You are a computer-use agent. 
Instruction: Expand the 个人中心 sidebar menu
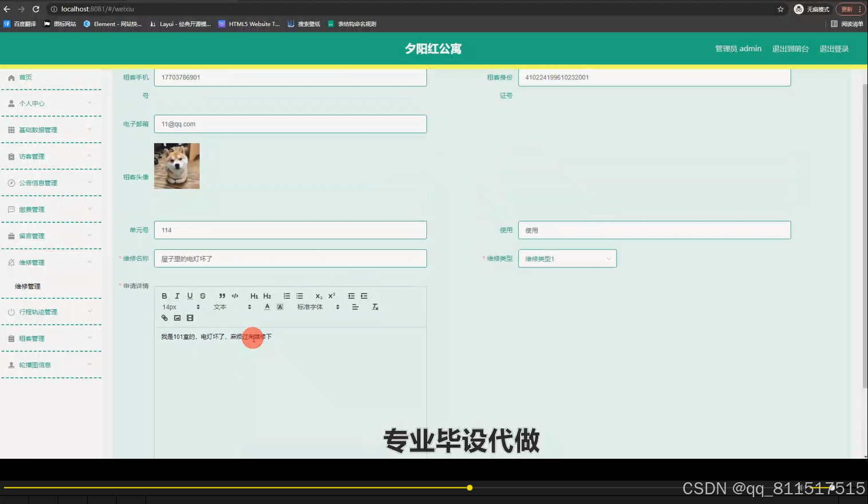click(51, 103)
